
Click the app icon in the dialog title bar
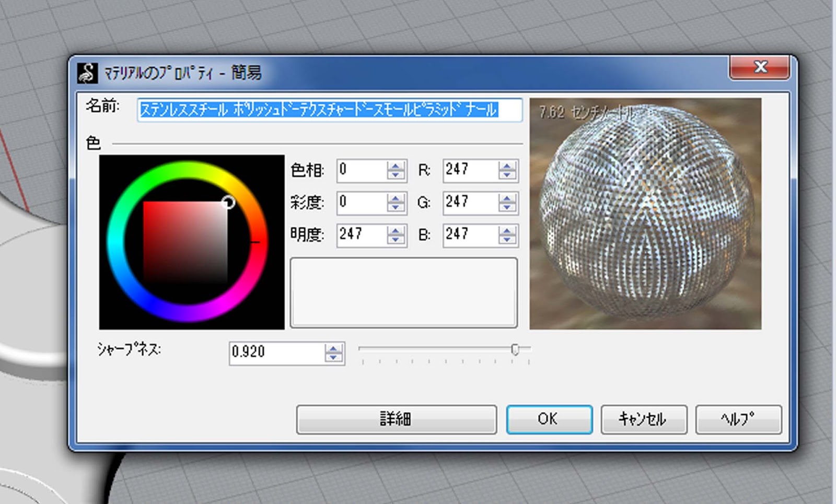point(87,73)
